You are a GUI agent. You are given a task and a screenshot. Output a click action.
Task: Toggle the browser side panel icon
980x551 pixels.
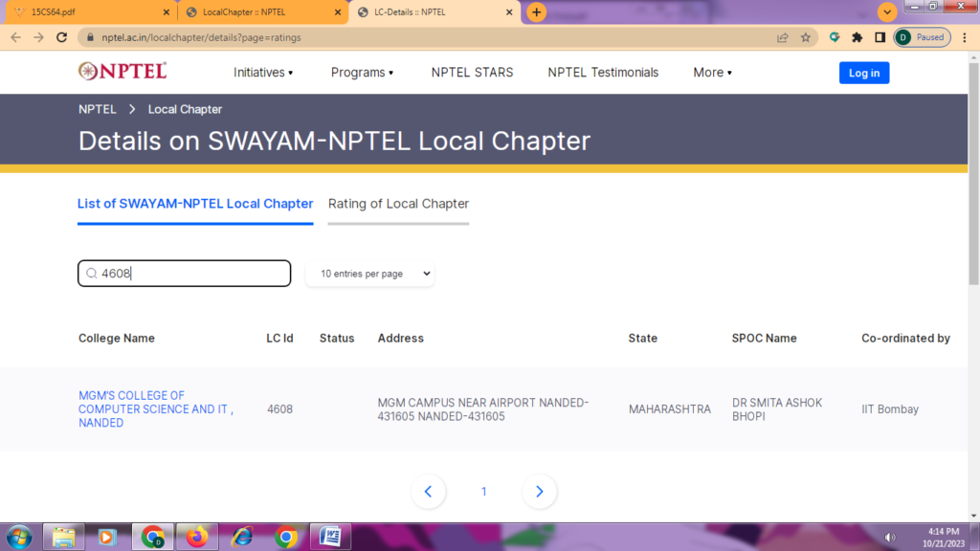tap(879, 37)
